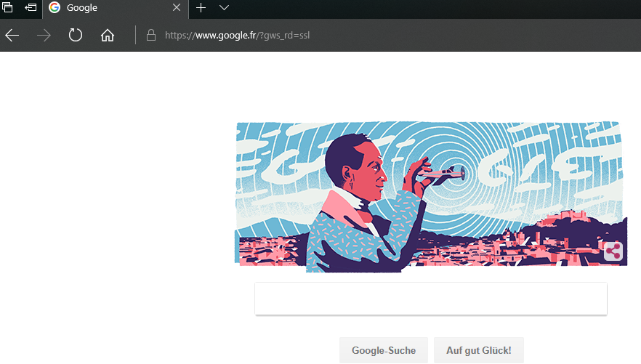641x364 pixels.
Task: Click the airplane in the doodle
Action: click(x=443, y=175)
